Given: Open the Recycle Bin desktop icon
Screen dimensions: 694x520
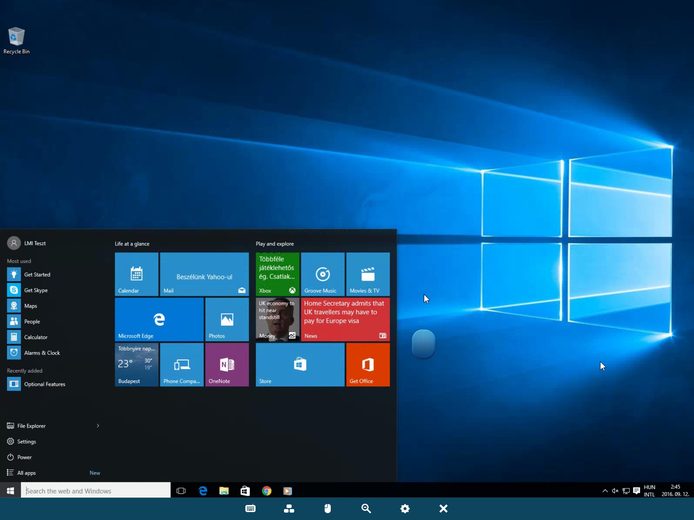Looking at the screenshot, I should [16, 41].
